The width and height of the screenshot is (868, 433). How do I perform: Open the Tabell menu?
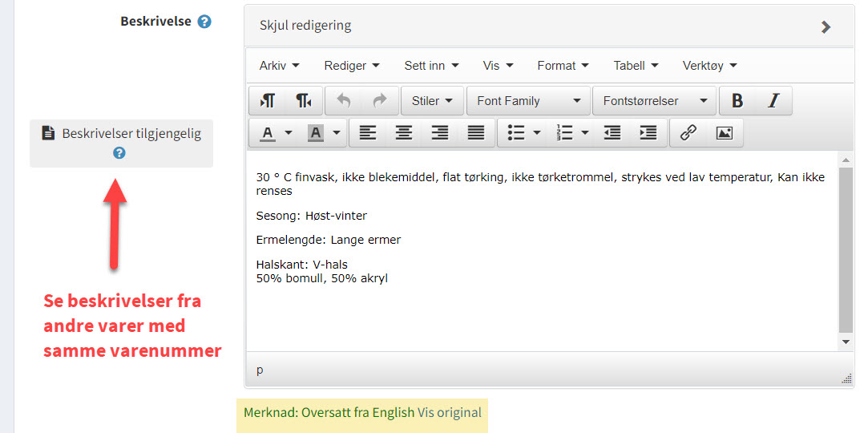pos(636,66)
